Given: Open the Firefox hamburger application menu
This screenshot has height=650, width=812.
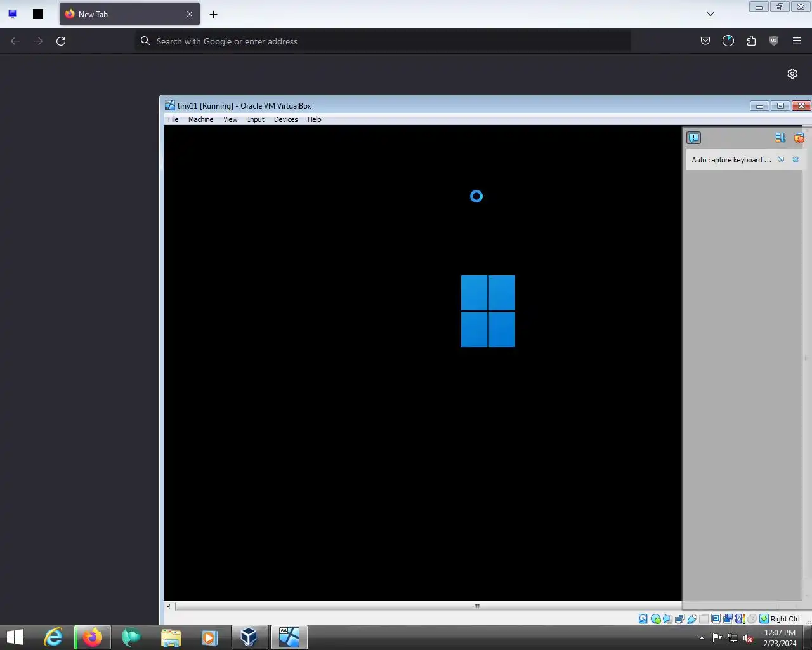Looking at the screenshot, I should [x=797, y=41].
